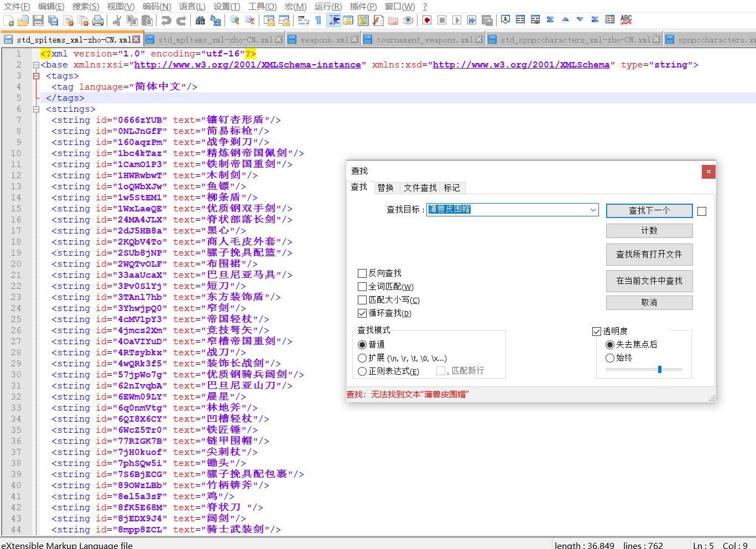Undo the last edit

pyautogui.click(x=166, y=20)
